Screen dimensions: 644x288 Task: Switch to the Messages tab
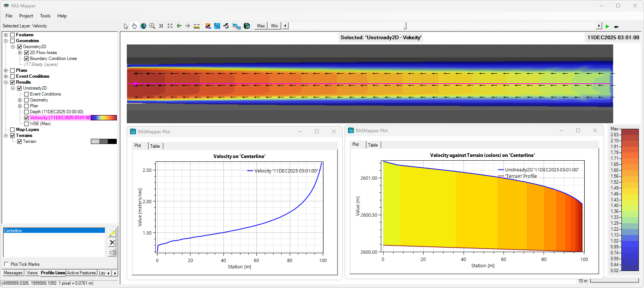13,273
